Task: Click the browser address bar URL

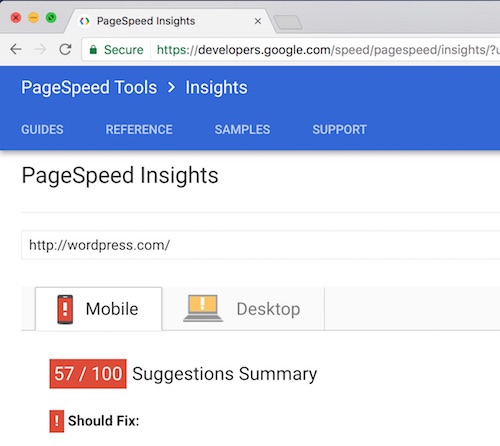Action: (328, 50)
